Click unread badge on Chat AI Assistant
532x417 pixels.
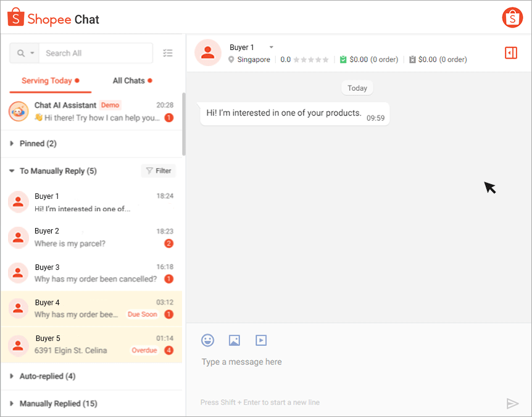click(168, 118)
